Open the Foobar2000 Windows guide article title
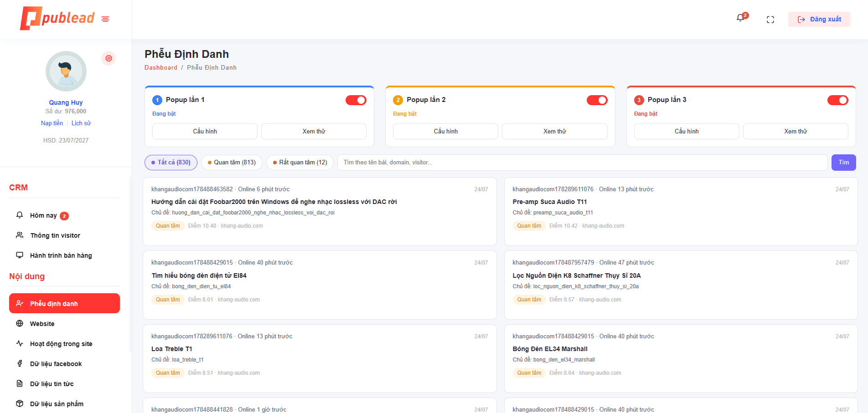The image size is (868, 413). pyautogui.click(x=274, y=202)
